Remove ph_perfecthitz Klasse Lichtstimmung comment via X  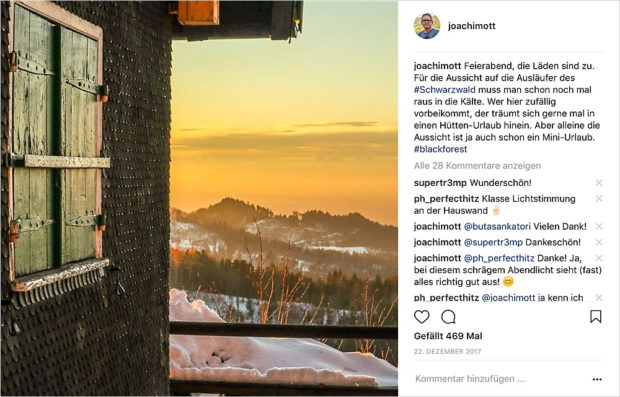pyautogui.click(x=599, y=198)
